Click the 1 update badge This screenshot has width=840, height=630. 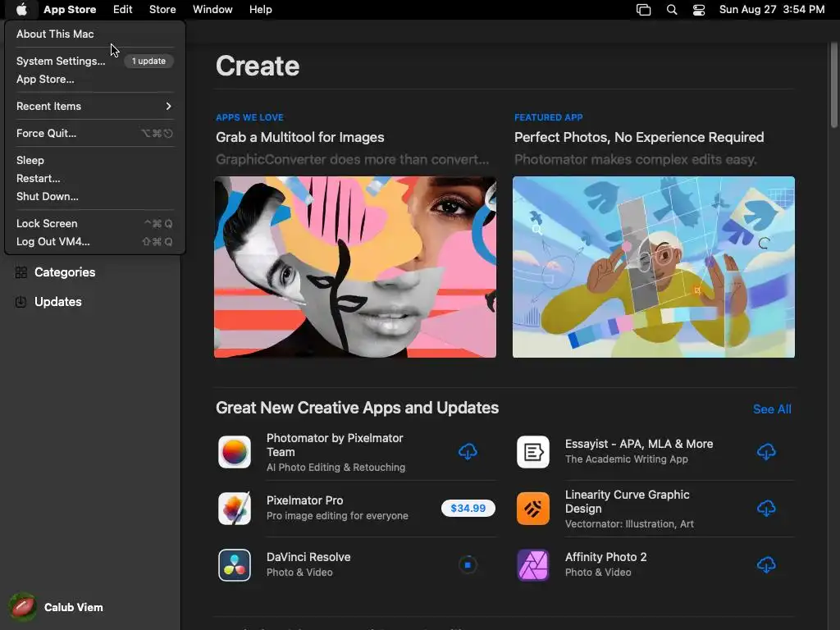(x=149, y=61)
